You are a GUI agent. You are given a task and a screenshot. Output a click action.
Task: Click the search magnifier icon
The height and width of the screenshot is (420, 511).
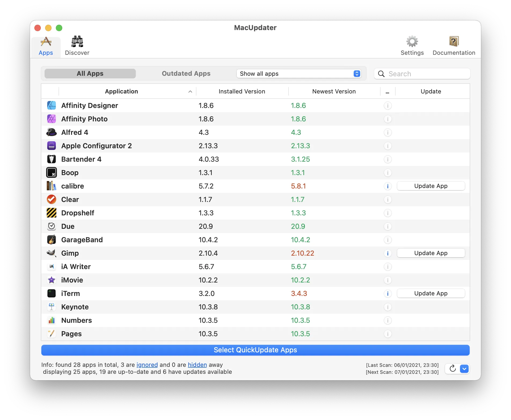click(381, 74)
